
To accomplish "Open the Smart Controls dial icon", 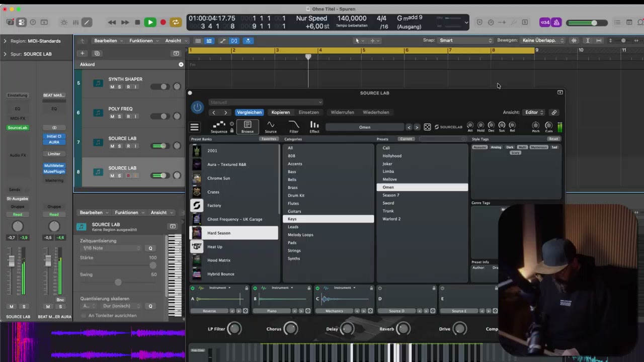I will pos(64,22).
